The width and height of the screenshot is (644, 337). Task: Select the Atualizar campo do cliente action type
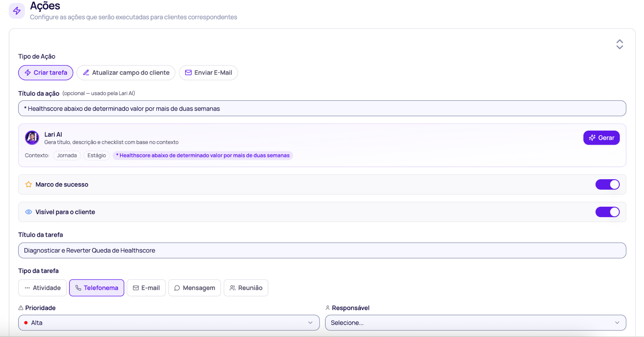126,73
